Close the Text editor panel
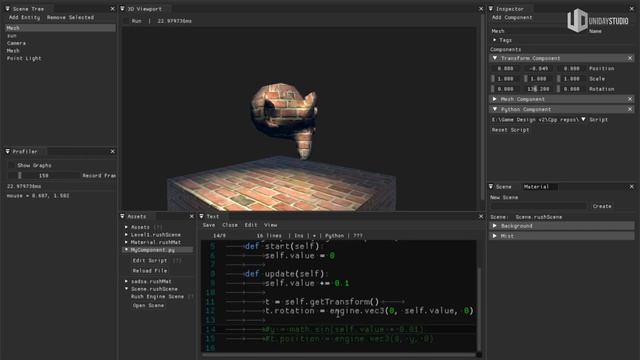The width and height of the screenshot is (640, 360). point(481,216)
